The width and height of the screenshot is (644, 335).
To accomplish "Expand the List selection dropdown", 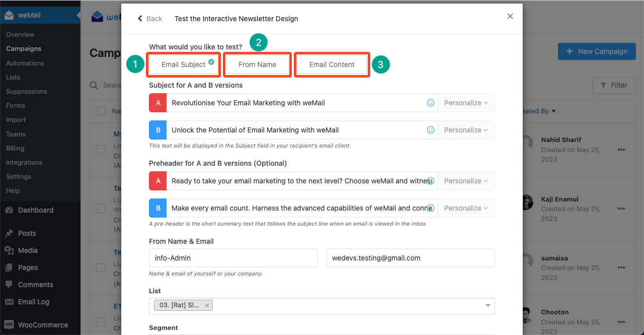I will (487, 305).
